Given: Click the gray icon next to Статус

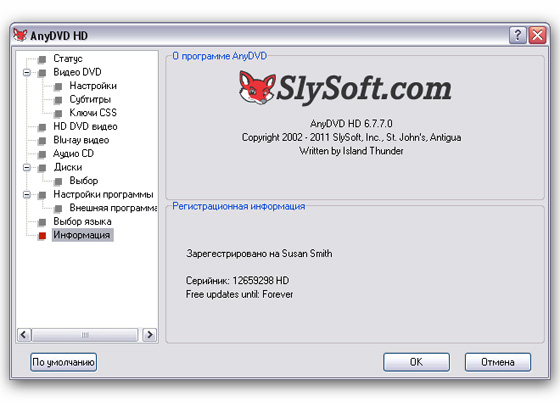Looking at the screenshot, I should click(42, 59).
